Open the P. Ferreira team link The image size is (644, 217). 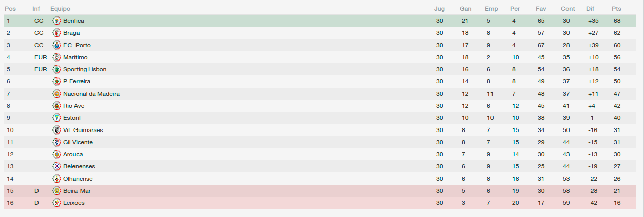77,81
